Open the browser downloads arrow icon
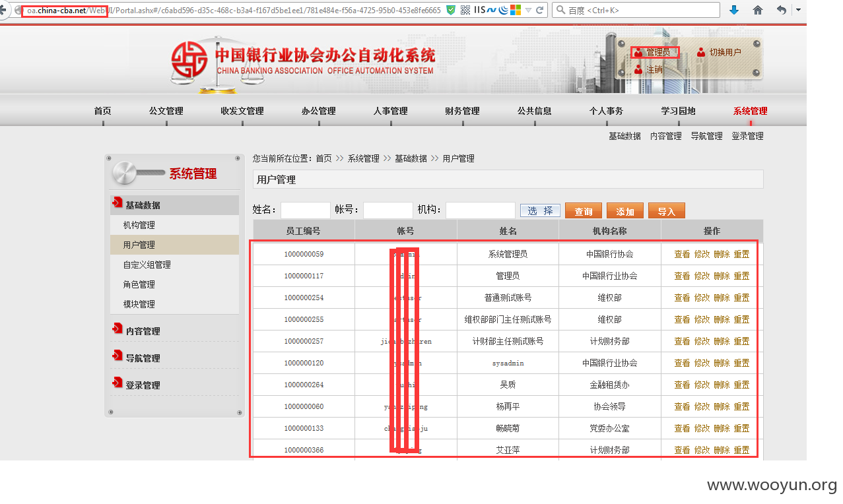 [734, 10]
